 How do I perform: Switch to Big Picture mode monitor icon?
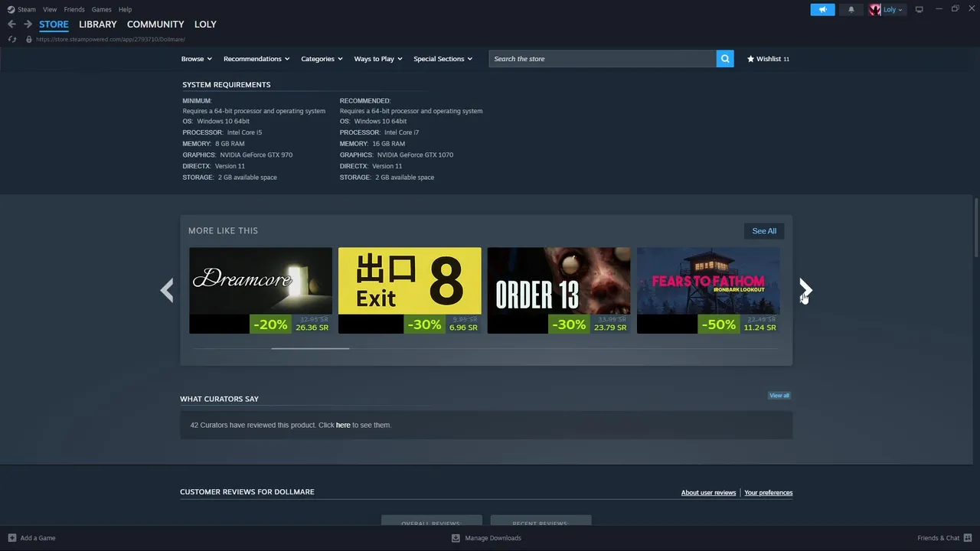point(919,9)
